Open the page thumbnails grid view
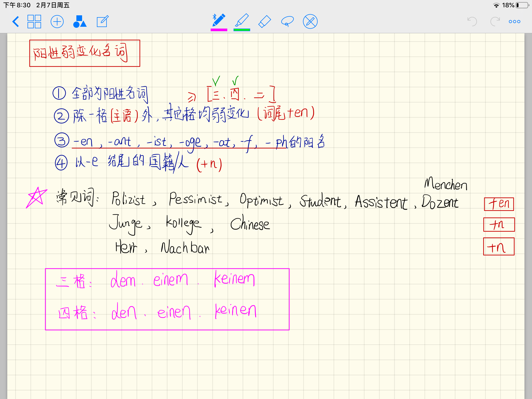Viewport: 532px width, 399px height. [34, 22]
